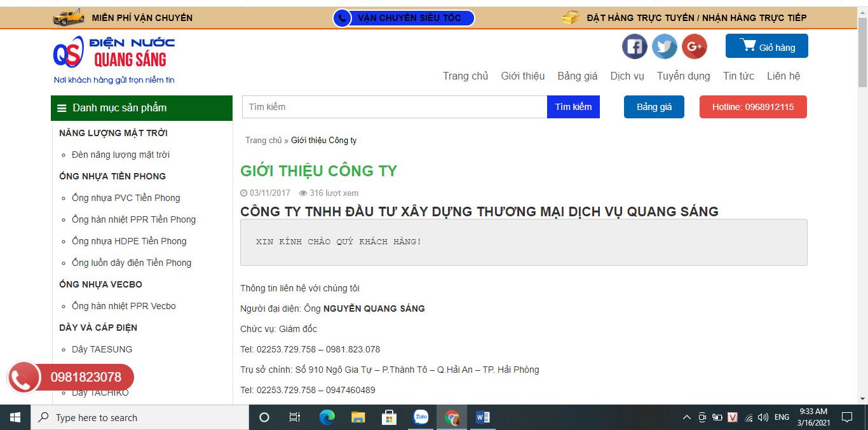Open Word from taskbar
The width and height of the screenshot is (868, 430).
pos(483,417)
